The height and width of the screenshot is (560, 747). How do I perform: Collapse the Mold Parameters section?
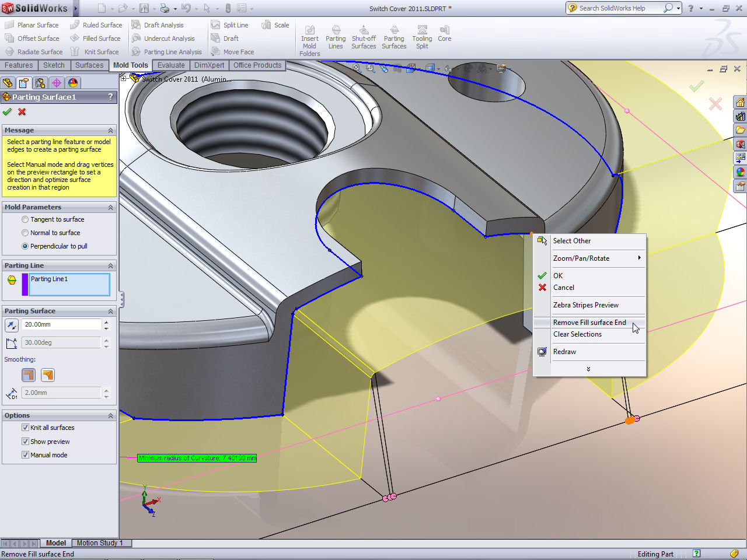click(110, 208)
